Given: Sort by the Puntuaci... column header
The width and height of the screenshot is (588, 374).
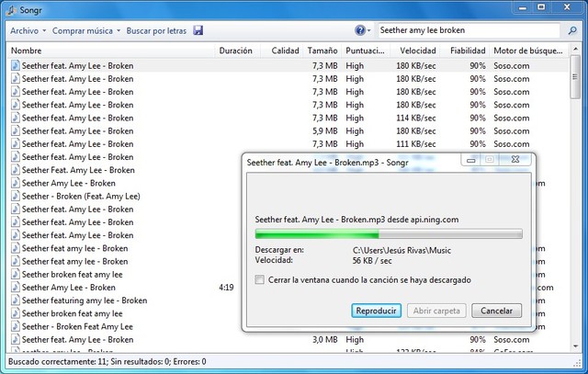Looking at the screenshot, I should (366, 51).
